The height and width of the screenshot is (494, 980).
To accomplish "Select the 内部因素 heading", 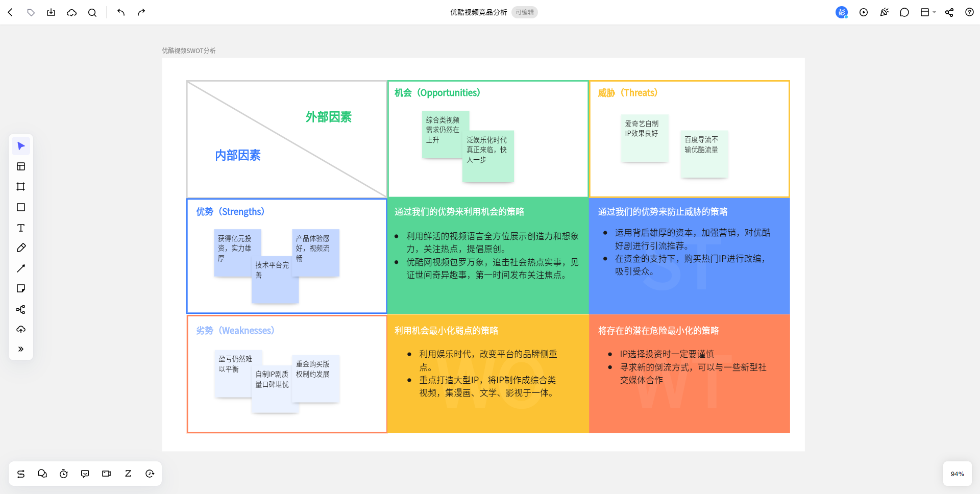I will click(238, 155).
